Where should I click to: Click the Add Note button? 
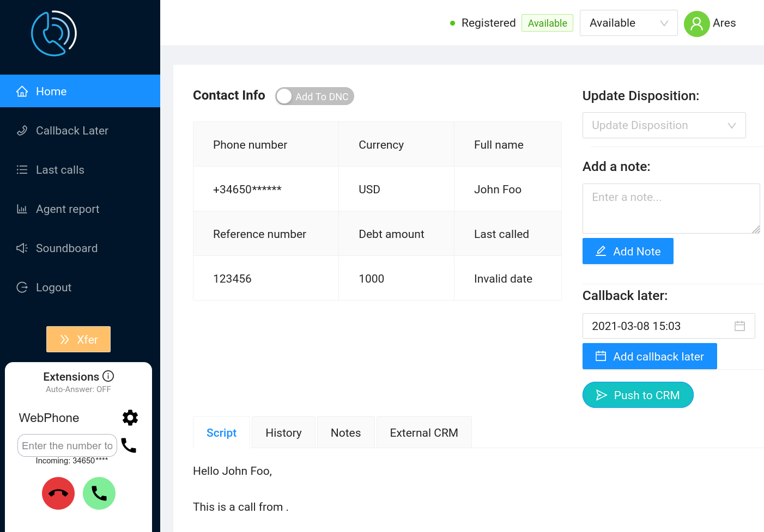[x=628, y=251]
